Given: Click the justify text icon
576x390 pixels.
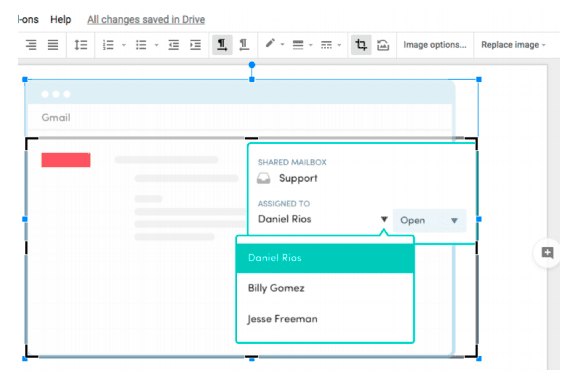Looking at the screenshot, I should coord(53,45).
